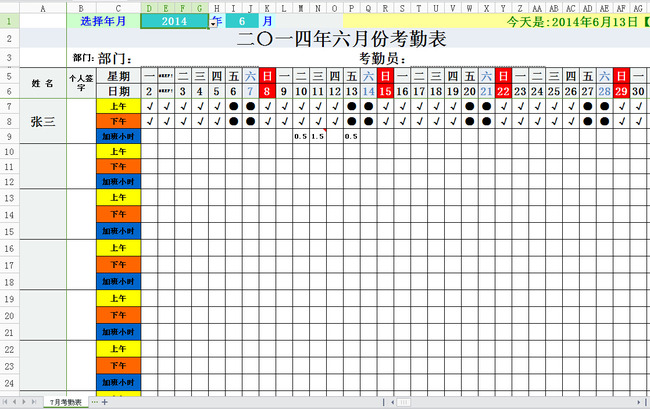Click the 选择年月 label cell
The width and height of the screenshot is (650, 409).
[x=104, y=21]
